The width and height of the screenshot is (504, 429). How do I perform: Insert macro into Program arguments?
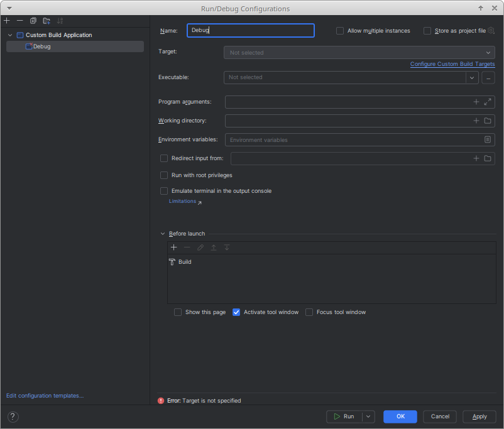pos(476,102)
